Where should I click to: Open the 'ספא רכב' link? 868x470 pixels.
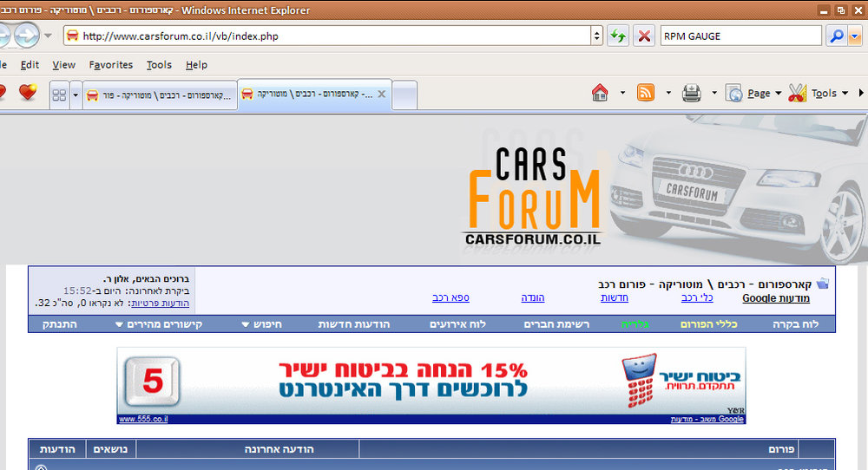click(450, 297)
